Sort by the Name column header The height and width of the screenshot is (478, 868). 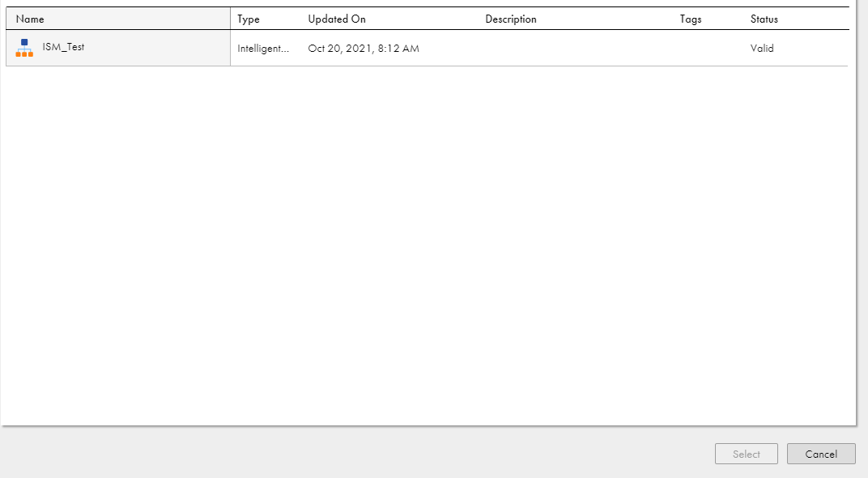coord(30,19)
